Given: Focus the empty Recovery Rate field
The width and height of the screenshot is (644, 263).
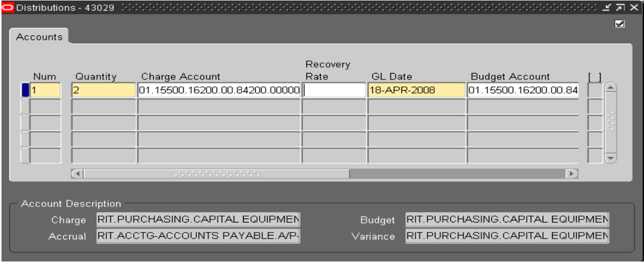Looking at the screenshot, I should point(334,90).
